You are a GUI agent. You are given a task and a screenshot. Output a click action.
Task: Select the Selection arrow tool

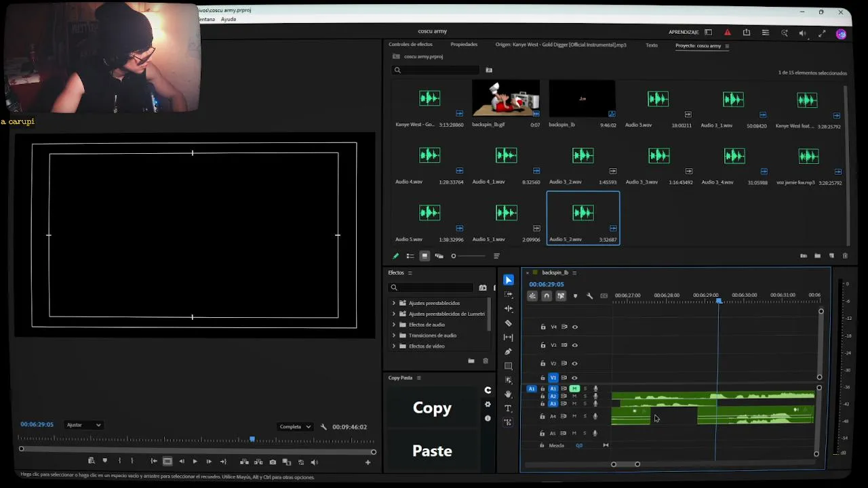tap(509, 280)
